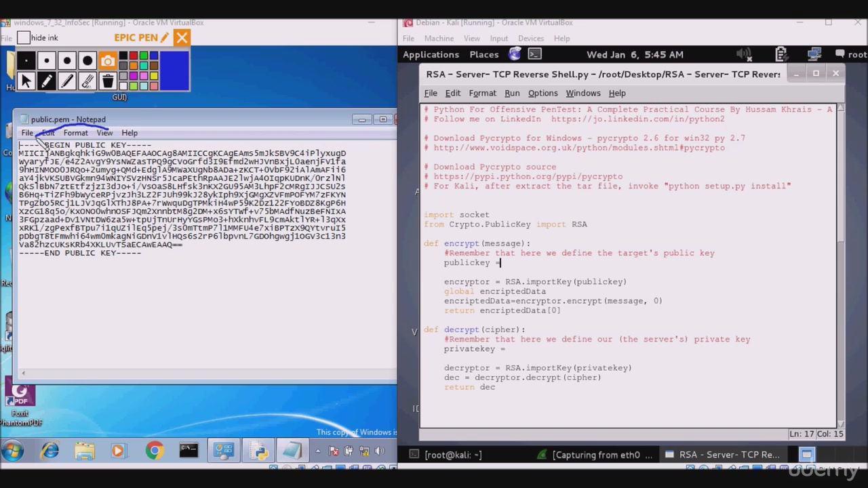
Task: Click BEGIN PUBLIC KEY line in Notepad
Action: [x=85, y=145]
